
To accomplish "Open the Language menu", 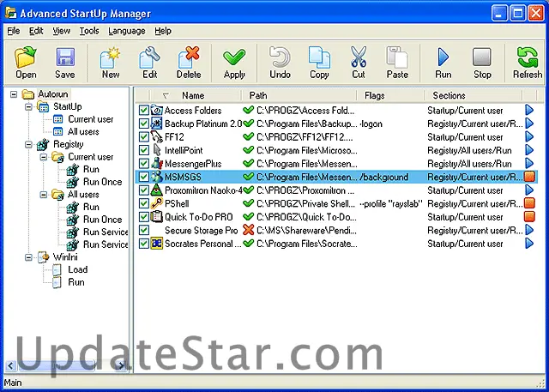I will tap(126, 31).
